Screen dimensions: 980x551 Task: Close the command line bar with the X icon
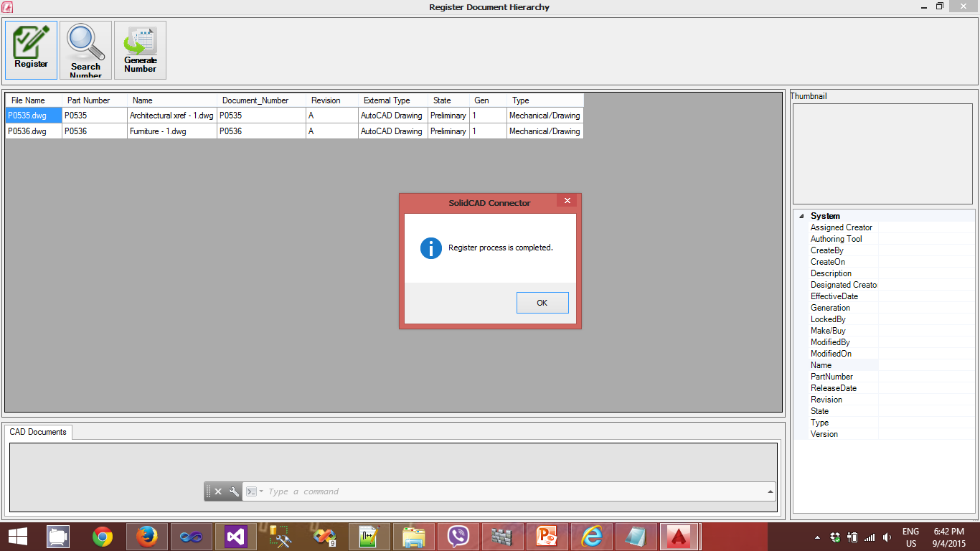(x=218, y=491)
